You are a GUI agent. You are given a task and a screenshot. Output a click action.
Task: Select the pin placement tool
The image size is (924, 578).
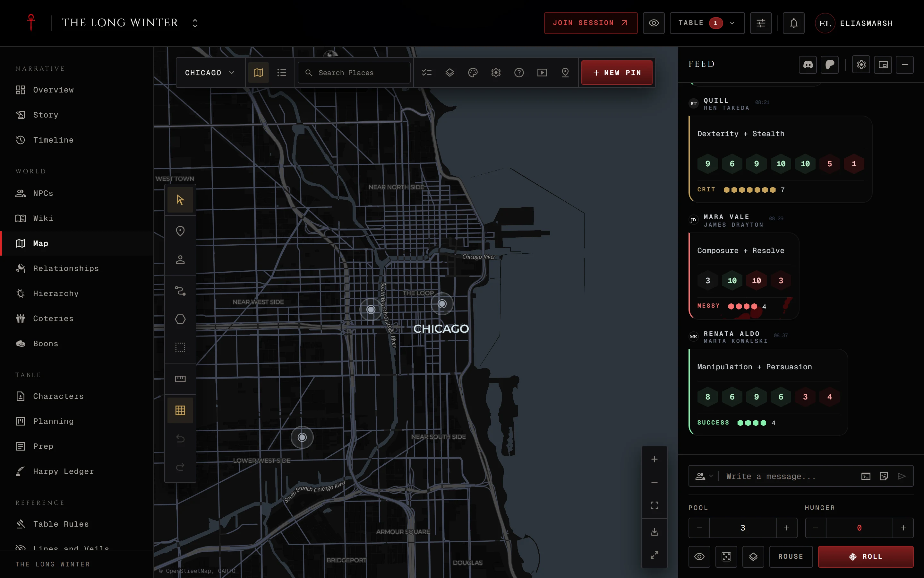tap(180, 231)
